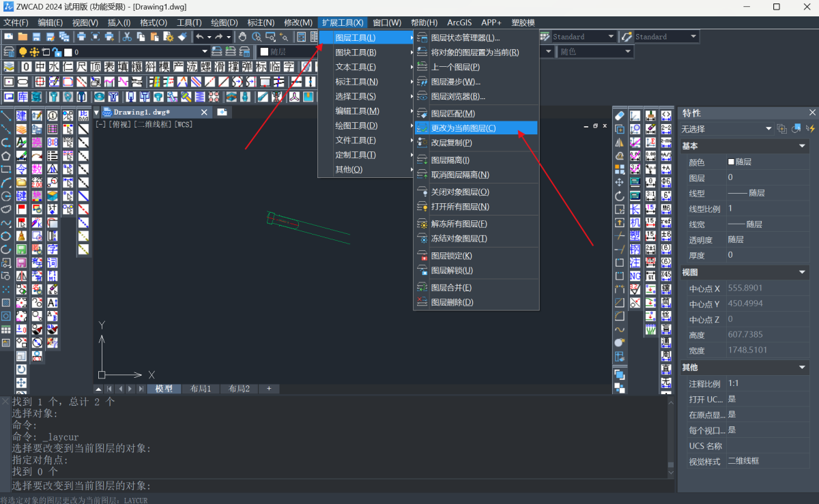
Task: Open the '文件(F)' menu
Action: pos(16,23)
